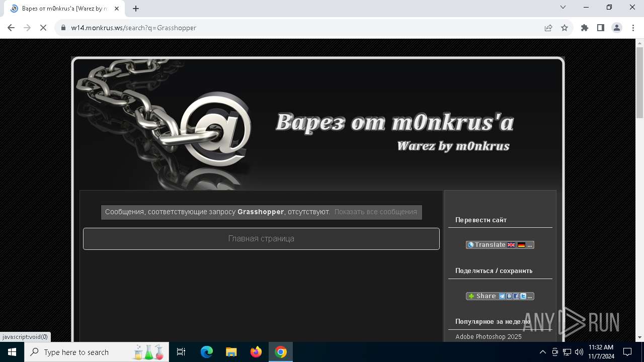Show hidden system tray icons
Image resolution: width=644 pixels, height=362 pixels.
coord(542,352)
